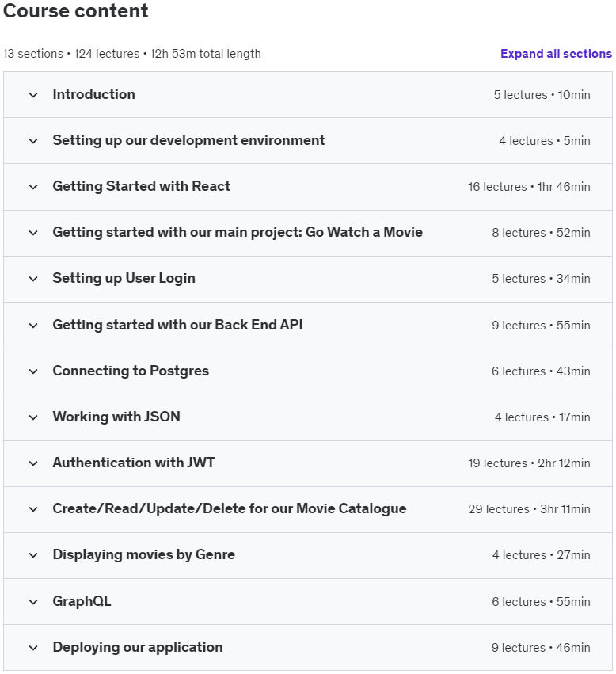Select Getting started with our Back End API title
This screenshot has width=616, height=674.
pyautogui.click(x=177, y=325)
